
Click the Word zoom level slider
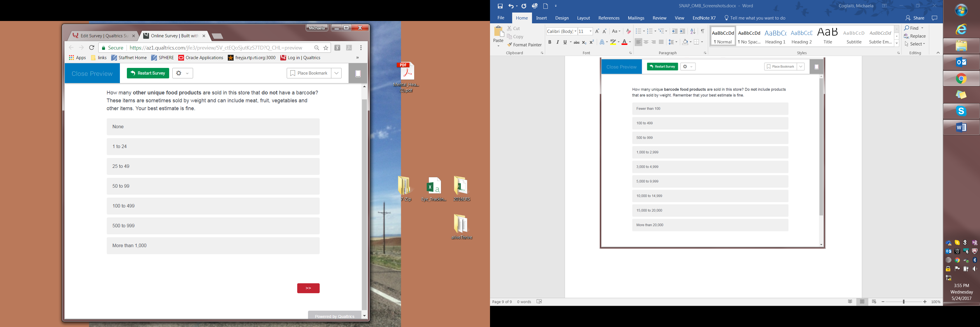(x=904, y=302)
